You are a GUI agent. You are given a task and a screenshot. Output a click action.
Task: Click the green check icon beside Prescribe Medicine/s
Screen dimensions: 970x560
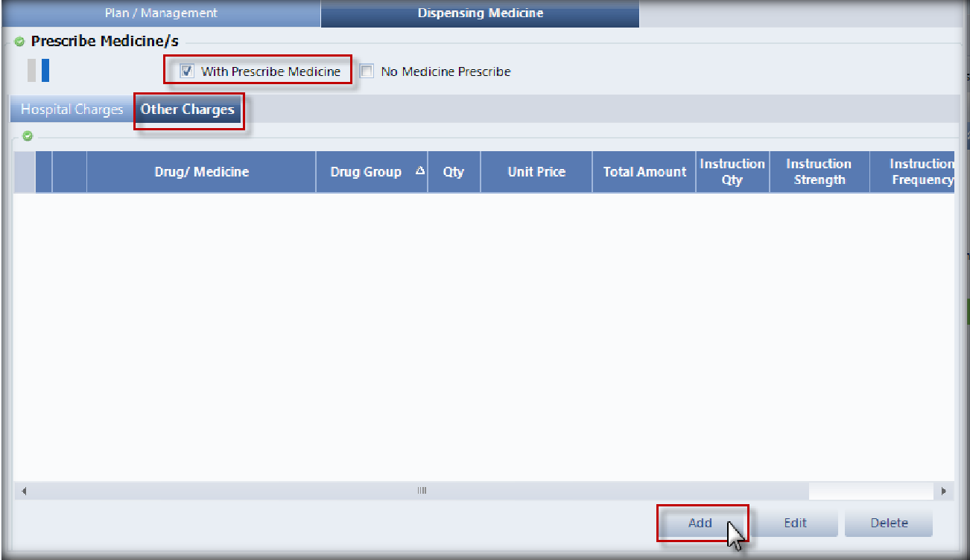click(19, 42)
